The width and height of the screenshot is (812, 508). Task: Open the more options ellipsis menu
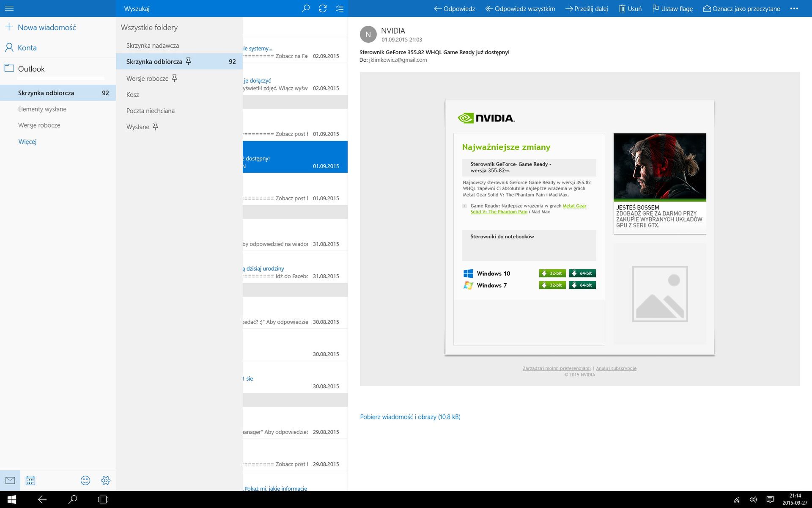click(794, 8)
